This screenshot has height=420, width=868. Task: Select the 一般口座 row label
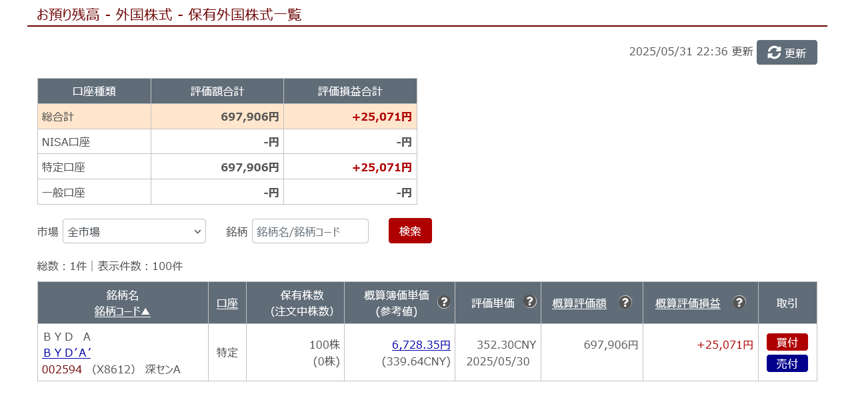click(x=63, y=193)
